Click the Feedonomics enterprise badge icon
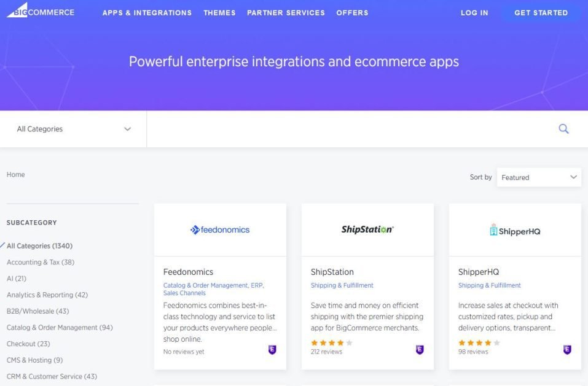The width and height of the screenshot is (588, 386). (272, 350)
